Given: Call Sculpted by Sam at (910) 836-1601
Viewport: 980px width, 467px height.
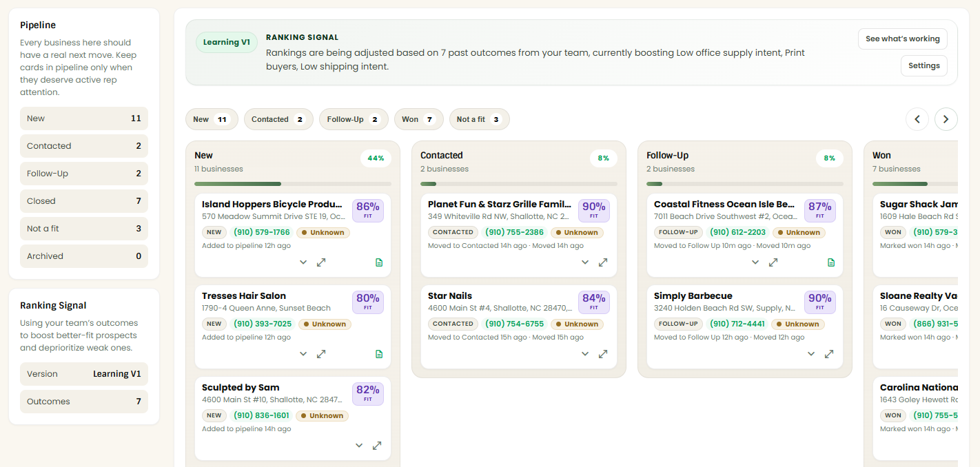Looking at the screenshot, I should [261, 415].
